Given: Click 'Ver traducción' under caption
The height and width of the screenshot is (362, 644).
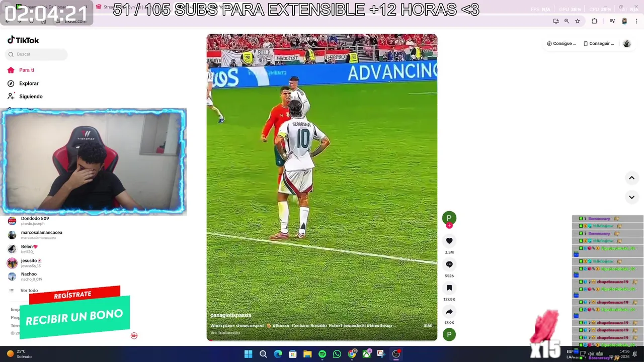Looking at the screenshot, I should (225, 333).
